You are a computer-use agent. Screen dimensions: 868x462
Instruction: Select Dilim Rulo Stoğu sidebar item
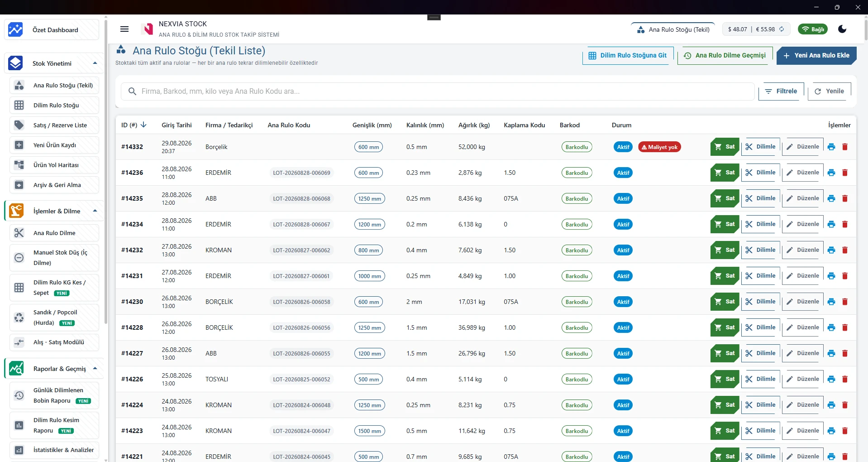[54, 105]
